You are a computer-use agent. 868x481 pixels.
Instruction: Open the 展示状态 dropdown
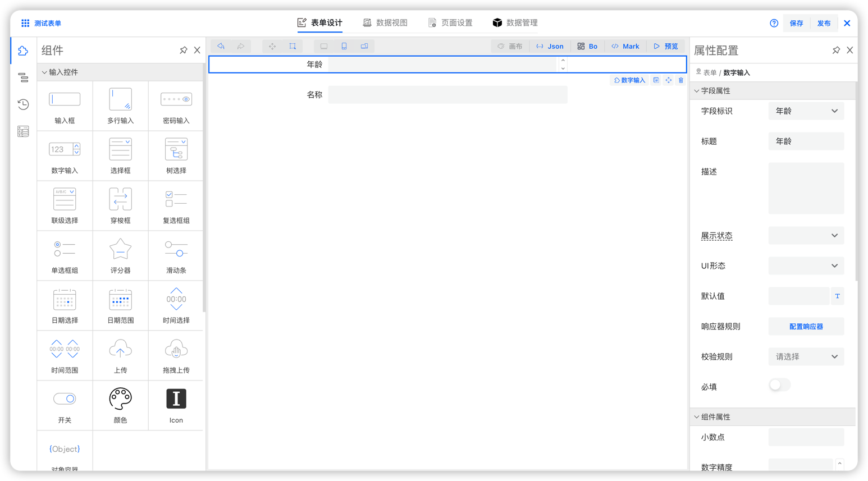point(806,236)
